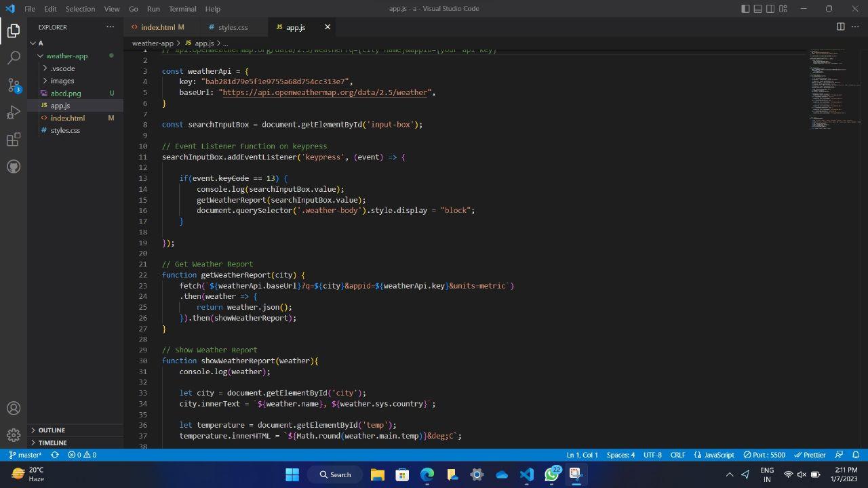Click Port : 5500 Live Server item

click(x=764, y=455)
